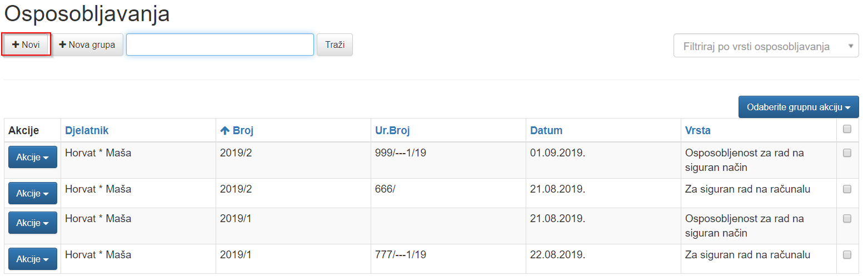
Task: Open Akcije menu for row 777/---1/19
Action: coord(33,259)
